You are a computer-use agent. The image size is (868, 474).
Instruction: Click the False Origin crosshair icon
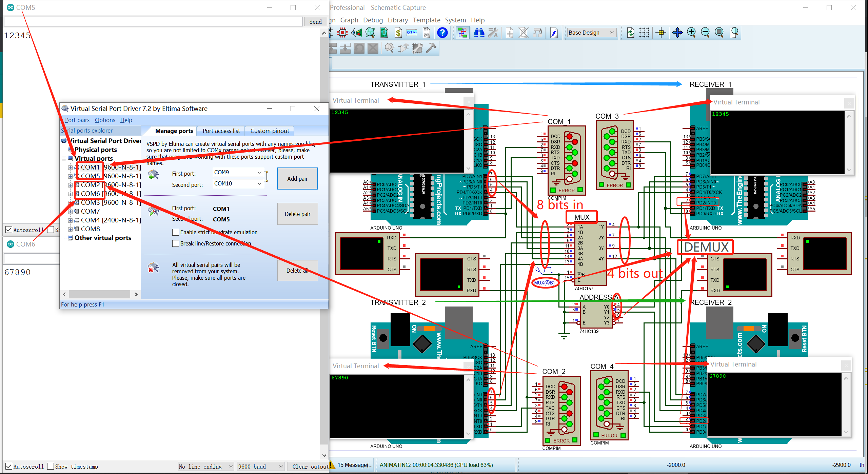661,33
